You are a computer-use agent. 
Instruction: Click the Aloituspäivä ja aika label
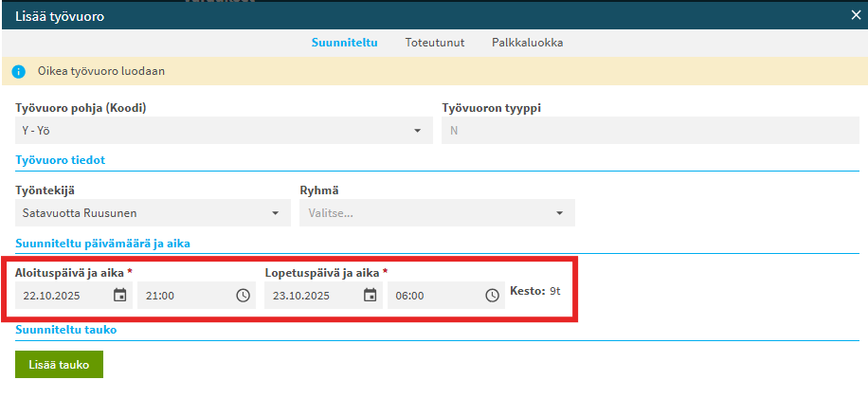point(70,272)
